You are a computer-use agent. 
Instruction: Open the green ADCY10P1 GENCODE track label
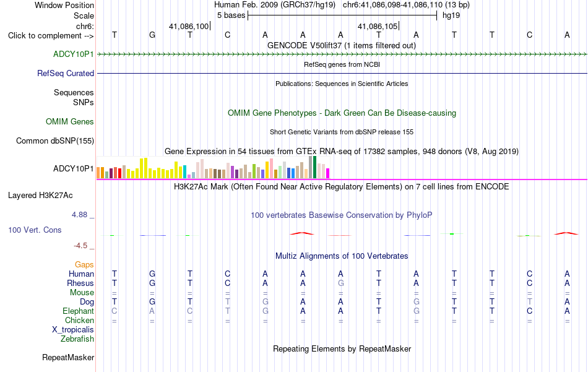73,54
